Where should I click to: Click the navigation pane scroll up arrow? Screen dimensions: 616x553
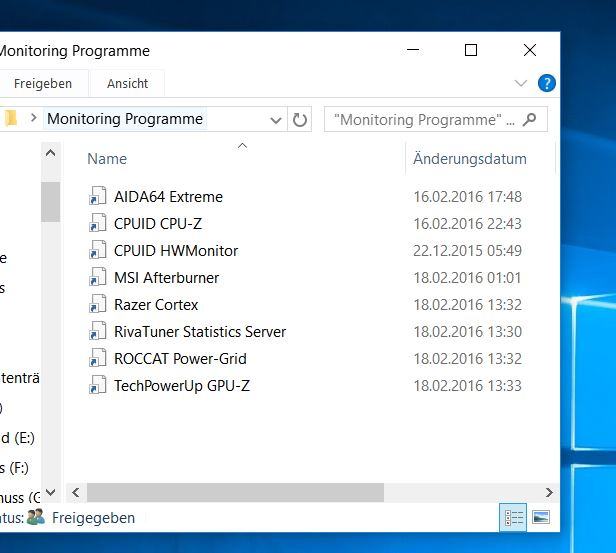pos(50,153)
